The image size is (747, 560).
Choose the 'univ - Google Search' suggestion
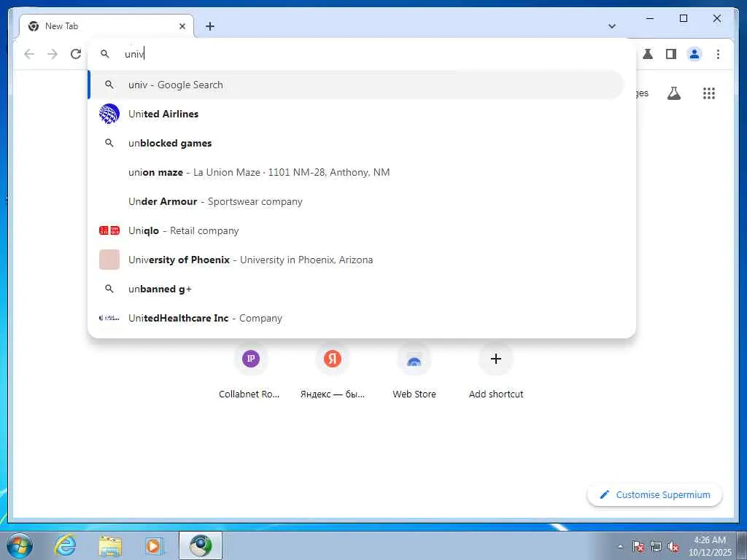[x=356, y=85]
